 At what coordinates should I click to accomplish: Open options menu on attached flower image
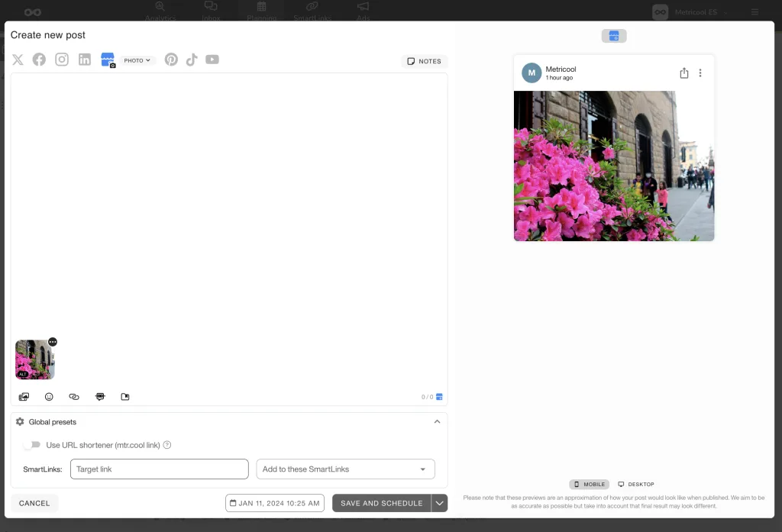pos(53,341)
